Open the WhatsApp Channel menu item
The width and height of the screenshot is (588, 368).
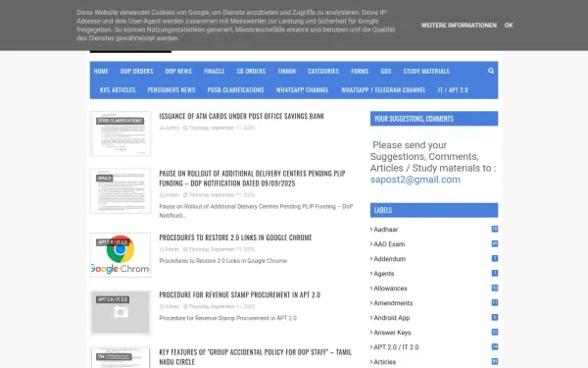pyautogui.click(x=302, y=89)
